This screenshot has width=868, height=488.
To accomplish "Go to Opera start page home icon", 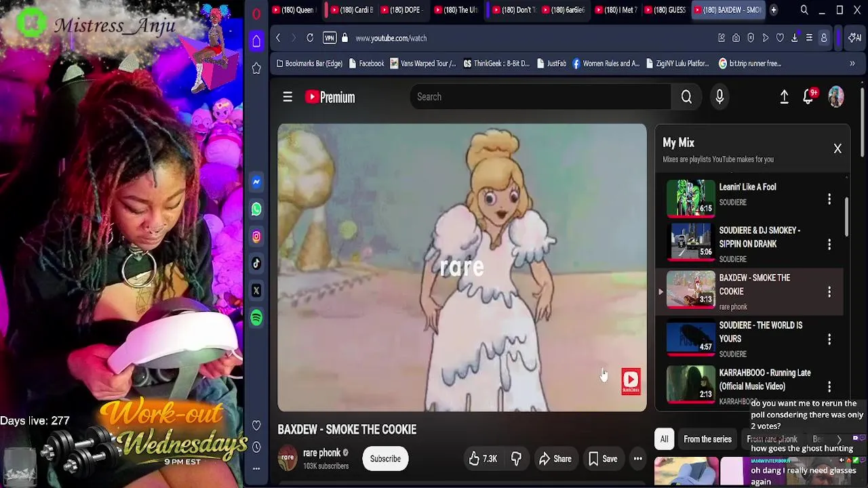I will click(256, 41).
